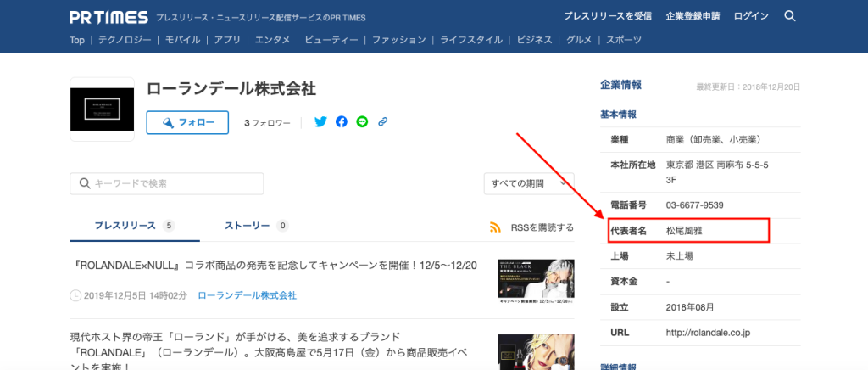This screenshot has width=868, height=370.
Task: Open the second press release thumbnail
Action: pos(536,352)
